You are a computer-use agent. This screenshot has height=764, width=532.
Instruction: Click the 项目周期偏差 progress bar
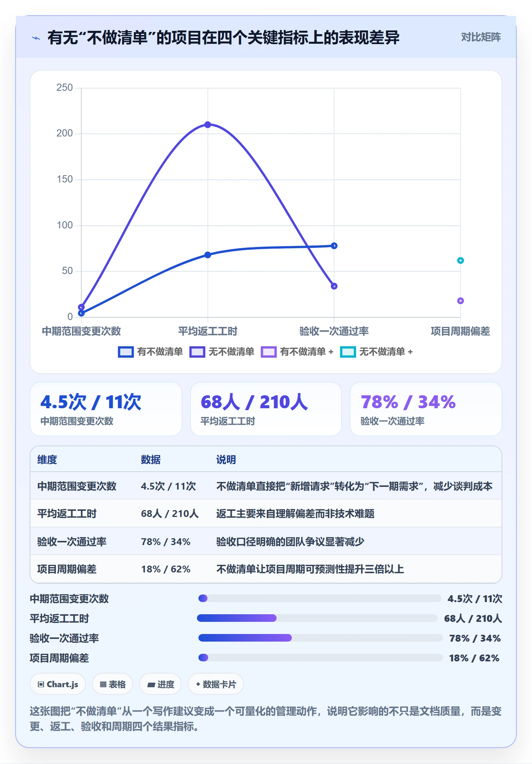320,658
